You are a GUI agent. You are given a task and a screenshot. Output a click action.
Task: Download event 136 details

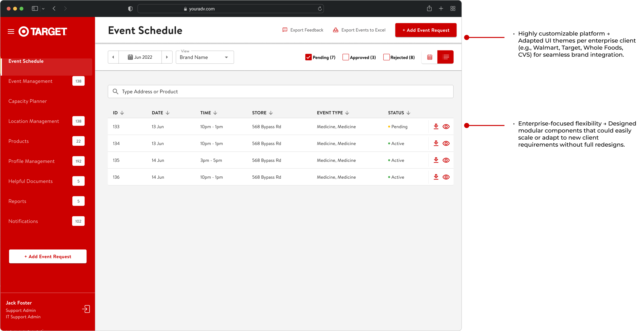point(436,177)
